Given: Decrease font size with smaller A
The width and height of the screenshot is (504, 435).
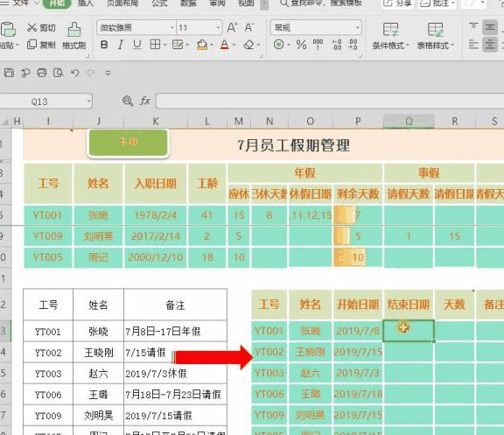Looking at the screenshot, I should click(248, 28).
